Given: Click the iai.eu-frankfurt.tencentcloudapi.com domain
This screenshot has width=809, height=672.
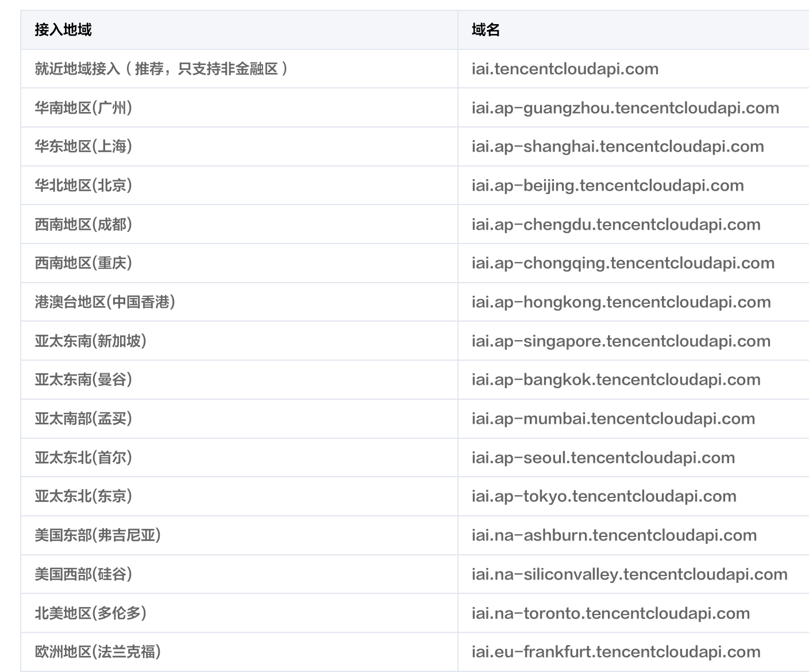Looking at the screenshot, I should pos(616,652).
